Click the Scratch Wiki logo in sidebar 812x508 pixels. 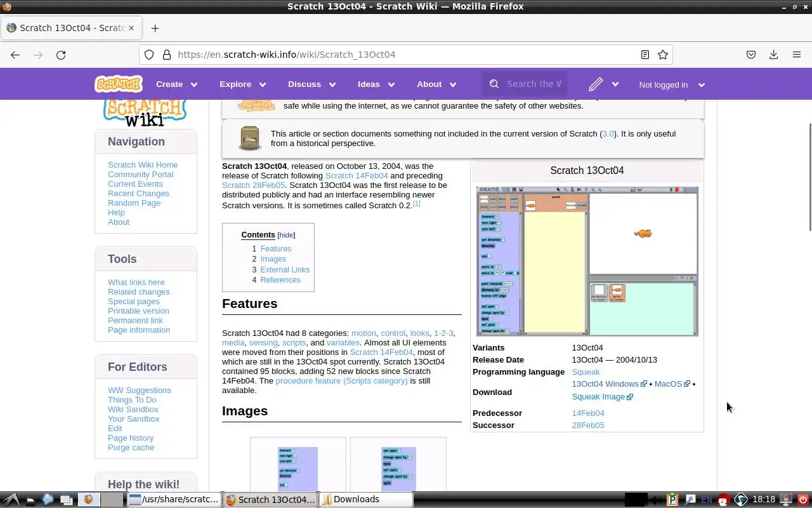point(145,113)
